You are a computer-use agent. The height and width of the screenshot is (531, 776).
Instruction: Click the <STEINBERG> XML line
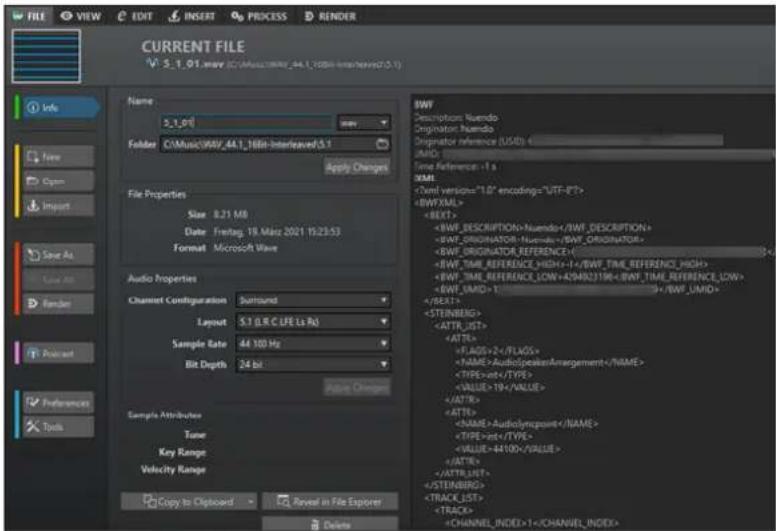(x=452, y=313)
